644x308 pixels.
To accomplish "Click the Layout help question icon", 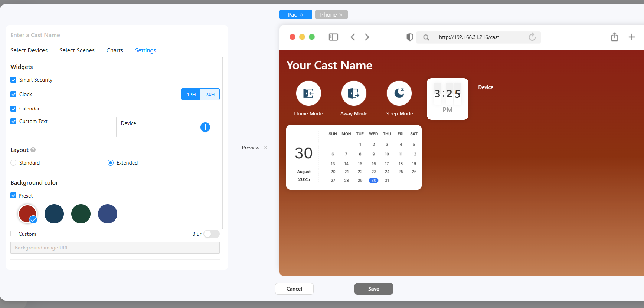I will [33, 150].
